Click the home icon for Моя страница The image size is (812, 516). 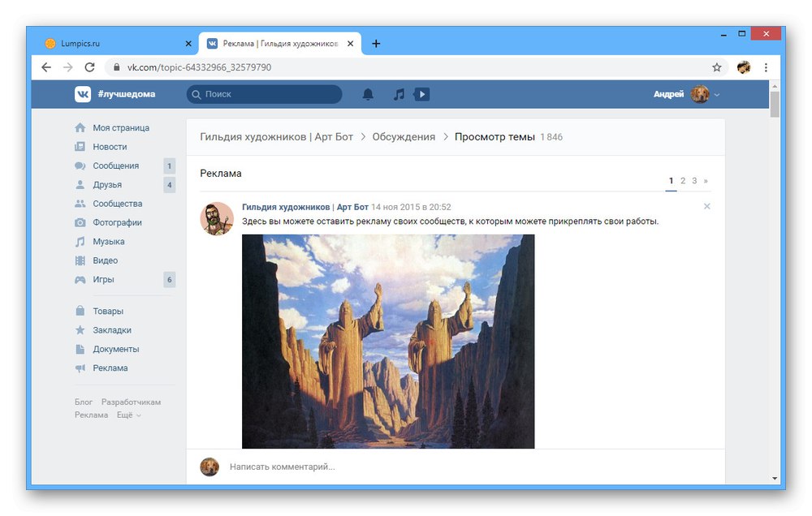pyautogui.click(x=80, y=128)
